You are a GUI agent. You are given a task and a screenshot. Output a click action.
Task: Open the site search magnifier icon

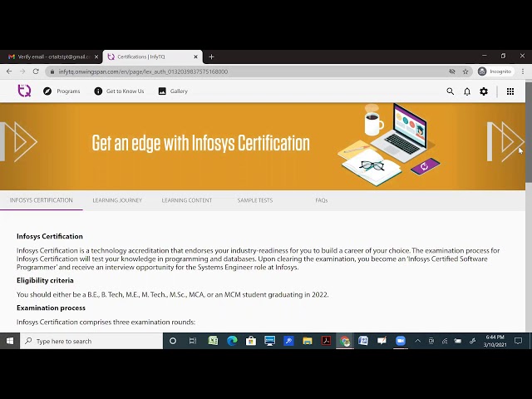pyautogui.click(x=451, y=91)
